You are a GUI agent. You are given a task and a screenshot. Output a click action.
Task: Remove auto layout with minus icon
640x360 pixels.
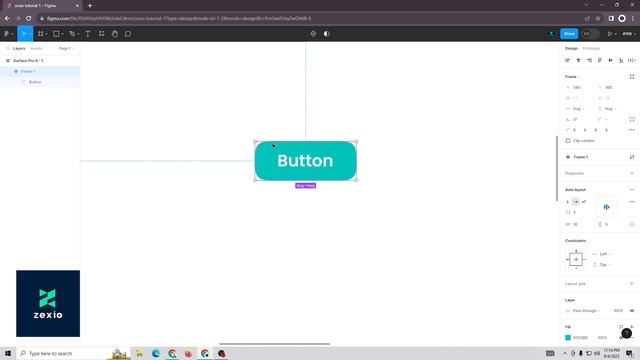632,189
